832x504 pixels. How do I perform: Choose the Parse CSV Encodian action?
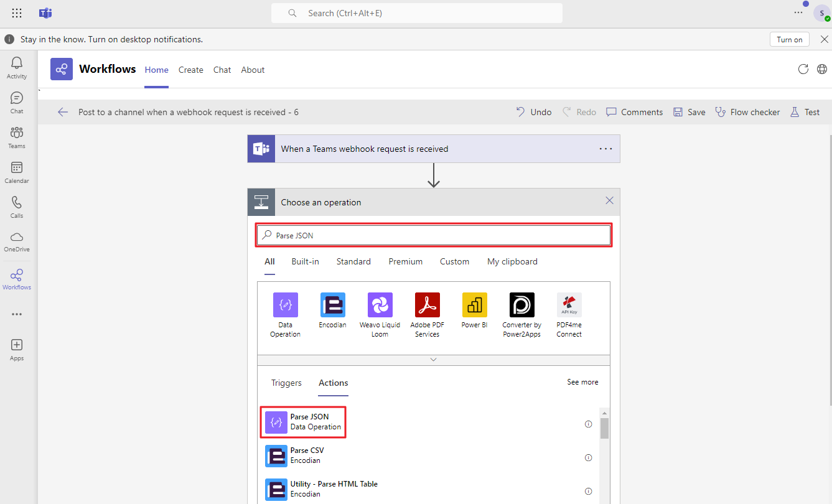(x=428, y=455)
